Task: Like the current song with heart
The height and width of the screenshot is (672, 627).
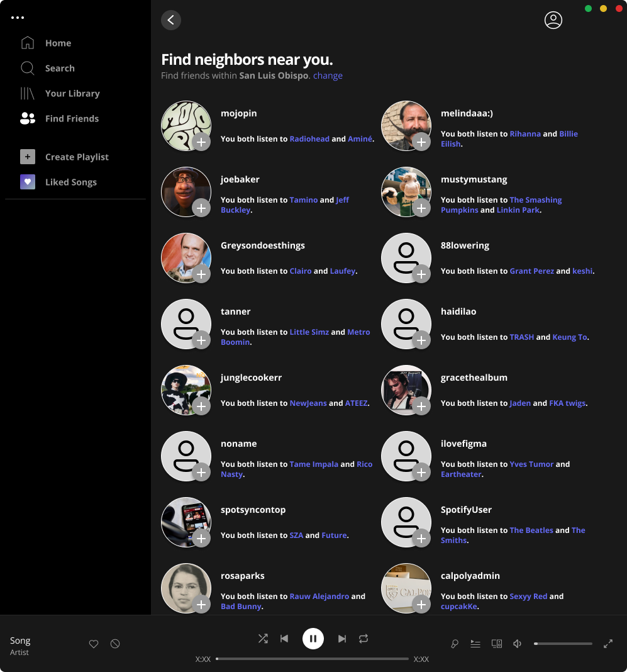Action: (94, 644)
